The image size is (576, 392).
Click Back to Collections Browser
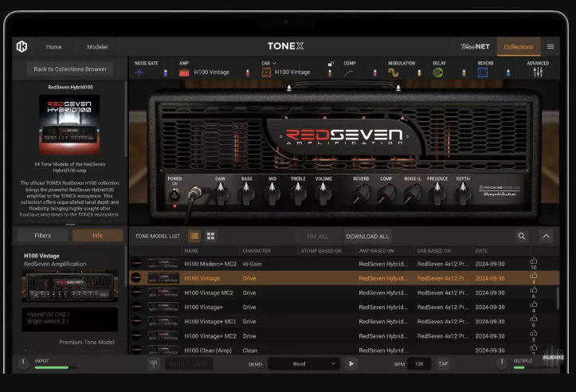(70, 69)
